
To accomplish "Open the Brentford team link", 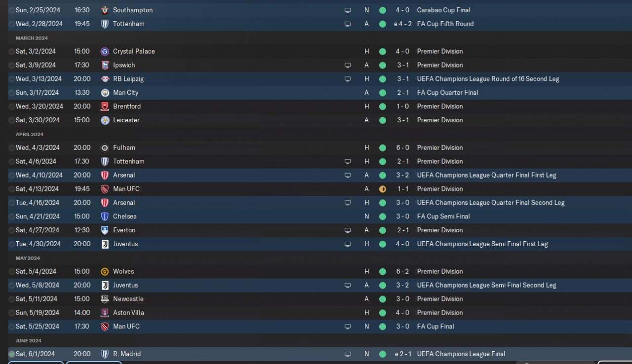I will click(127, 107).
